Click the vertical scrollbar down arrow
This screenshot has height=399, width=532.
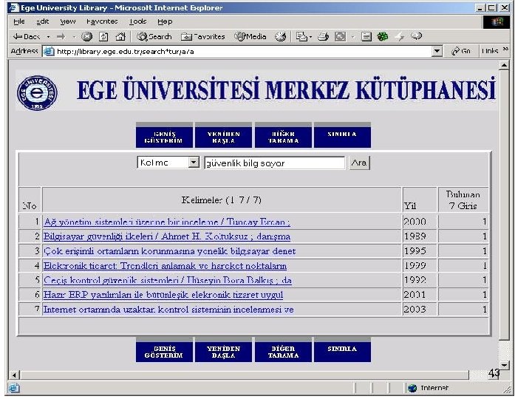pyautogui.click(x=504, y=366)
